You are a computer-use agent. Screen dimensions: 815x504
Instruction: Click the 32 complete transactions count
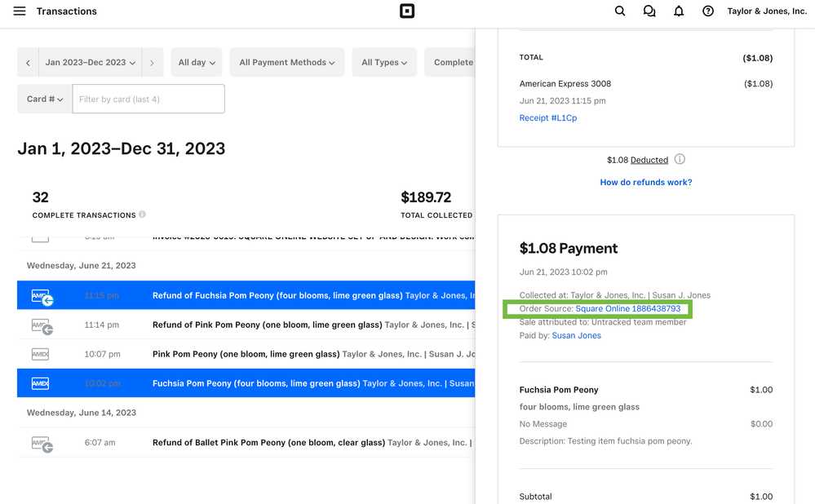point(41,197)
